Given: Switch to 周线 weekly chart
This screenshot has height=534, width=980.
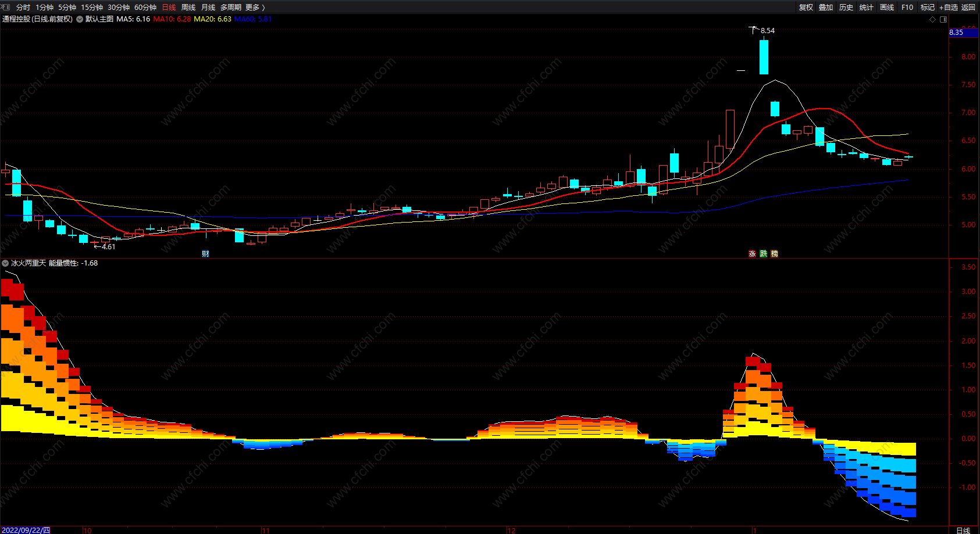Looking at the screenshot, I should (188, 8).
